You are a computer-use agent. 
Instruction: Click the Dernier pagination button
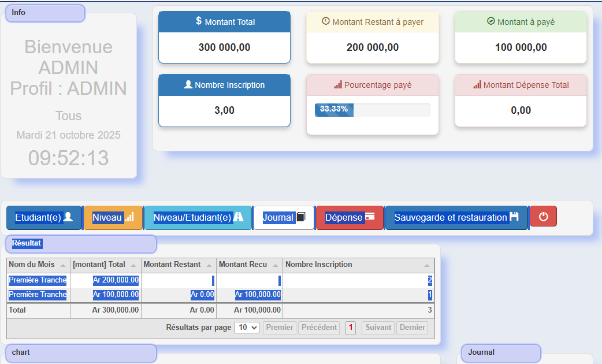pos(412,328)
